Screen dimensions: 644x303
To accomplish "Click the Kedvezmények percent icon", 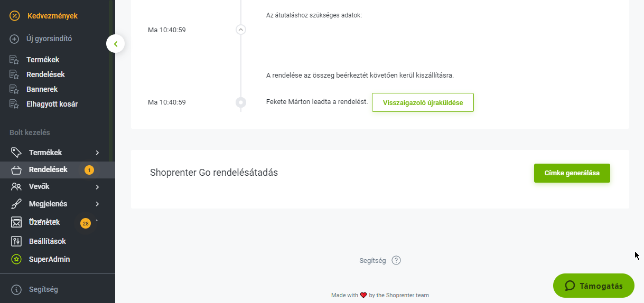I will click(x=15, y=16).
